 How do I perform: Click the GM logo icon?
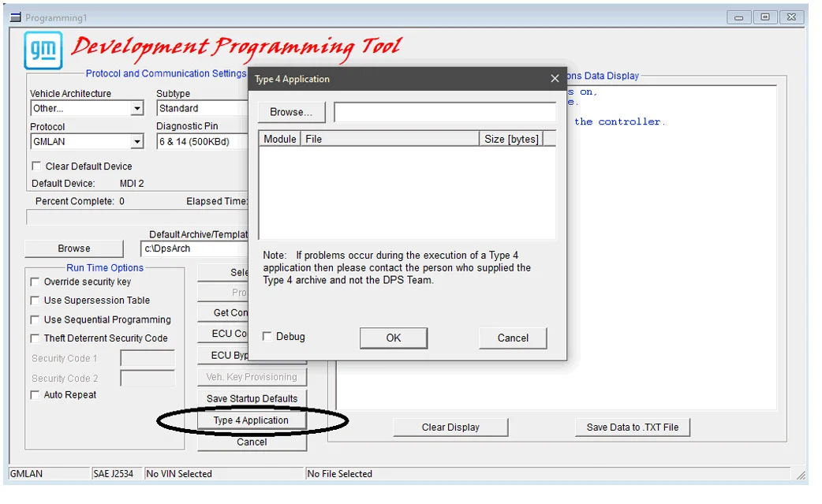43,50
